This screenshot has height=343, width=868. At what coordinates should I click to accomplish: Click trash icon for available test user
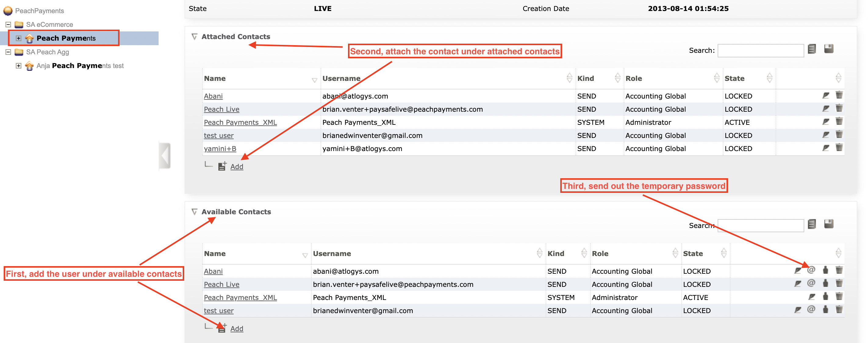click(839, 310)
